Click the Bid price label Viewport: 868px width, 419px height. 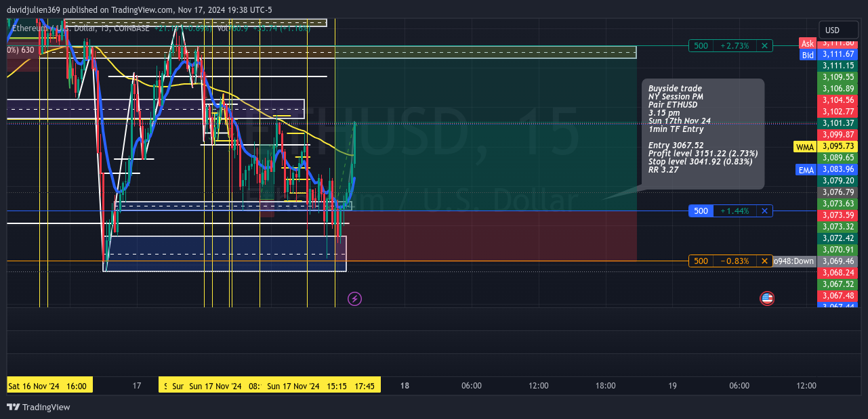click(x=808, y=55)
